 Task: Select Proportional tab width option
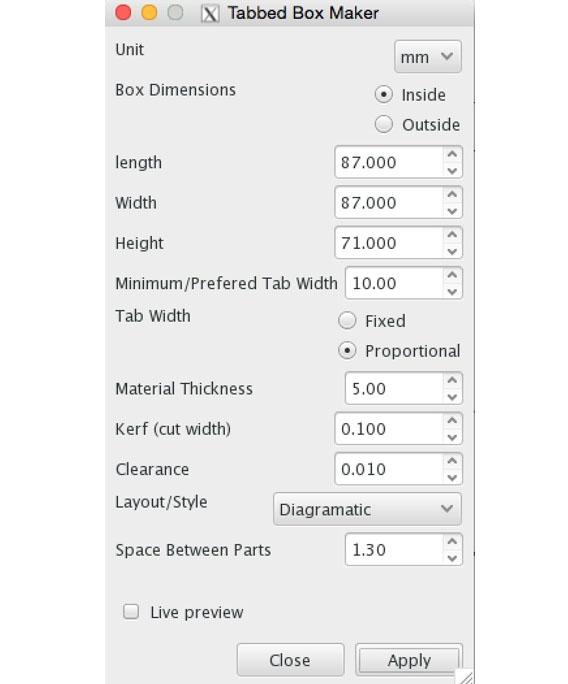click(x=347, y=351)
